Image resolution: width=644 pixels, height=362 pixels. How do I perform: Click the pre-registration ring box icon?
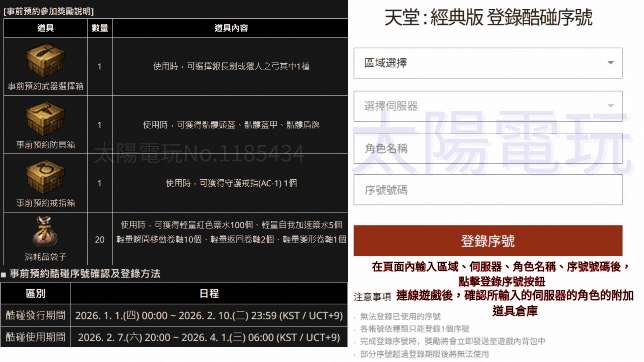point(45,177)
